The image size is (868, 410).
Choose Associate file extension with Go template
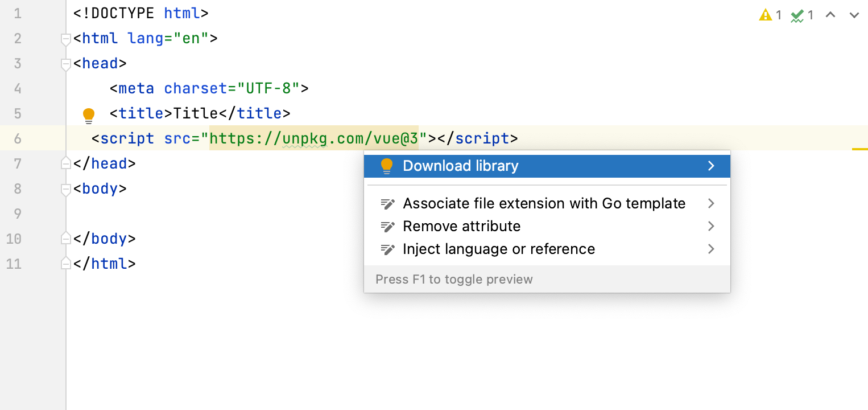[x=543, y=203]
